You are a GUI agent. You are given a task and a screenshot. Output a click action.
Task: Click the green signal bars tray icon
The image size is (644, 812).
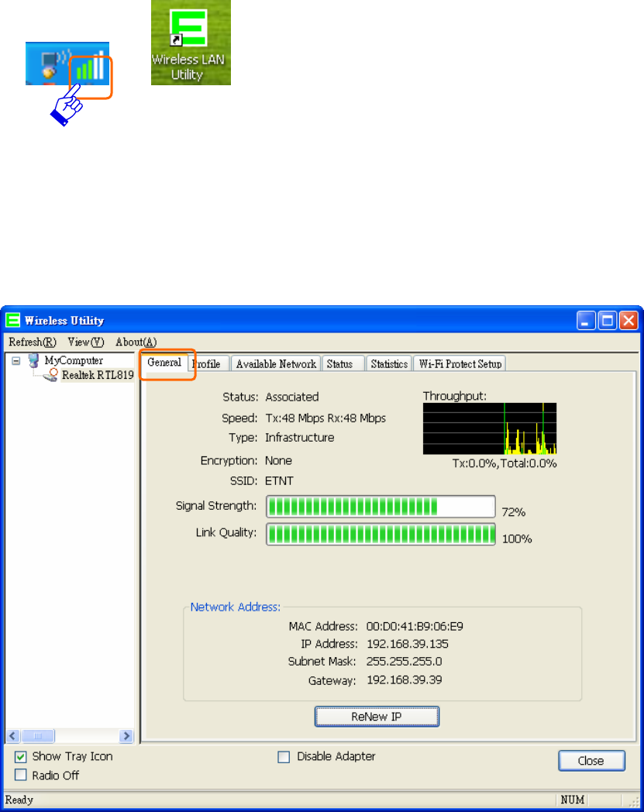(91, 66)
